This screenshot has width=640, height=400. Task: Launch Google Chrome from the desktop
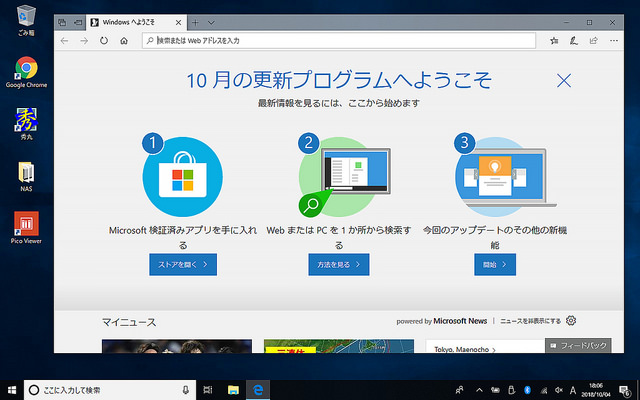pyautogui.click(x=27, y=72)
